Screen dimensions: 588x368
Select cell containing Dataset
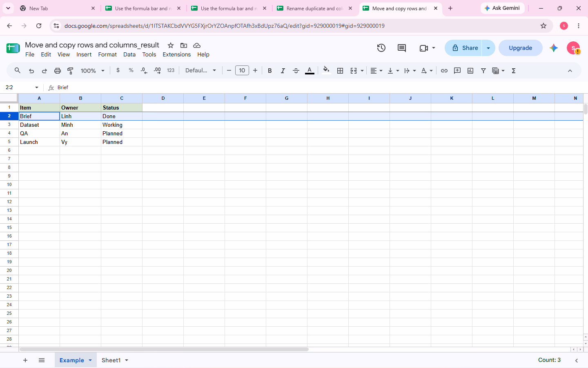(39, 125)
